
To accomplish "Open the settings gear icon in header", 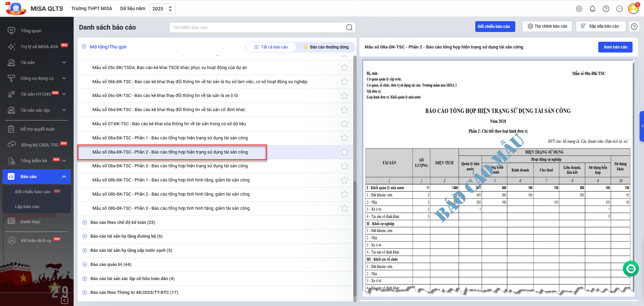I will pos(579,9).
